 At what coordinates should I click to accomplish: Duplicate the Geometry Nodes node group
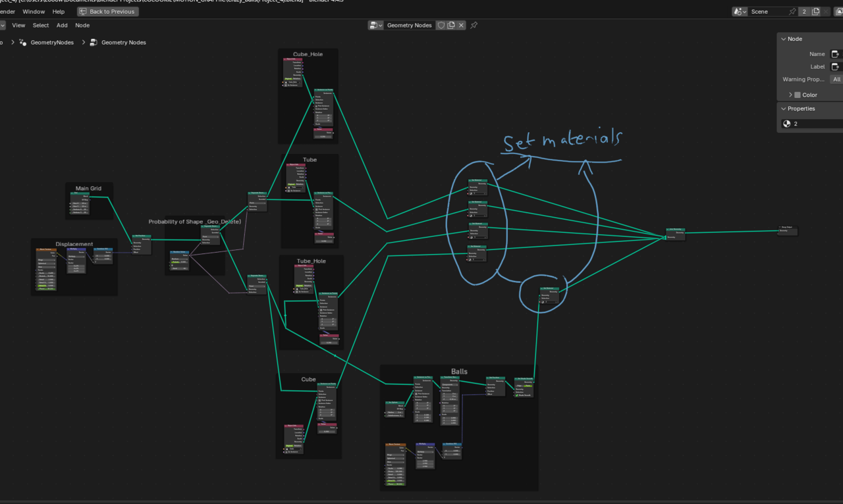[x=451, y=25]
